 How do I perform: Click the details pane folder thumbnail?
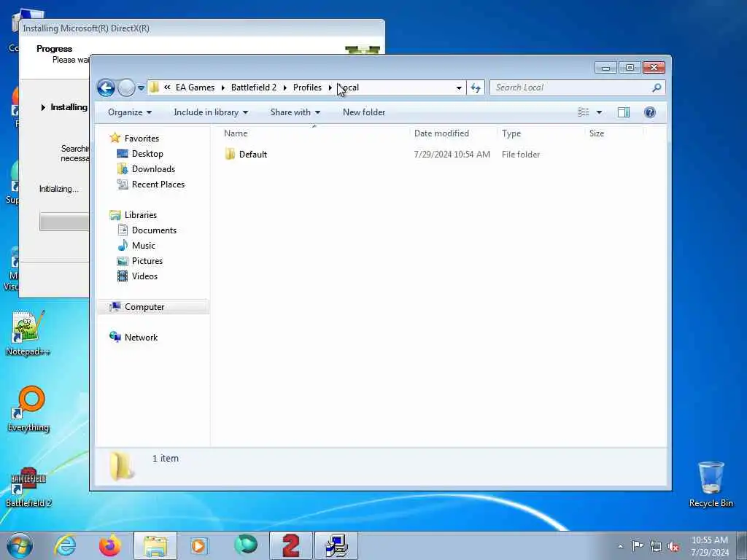(122, 465)
